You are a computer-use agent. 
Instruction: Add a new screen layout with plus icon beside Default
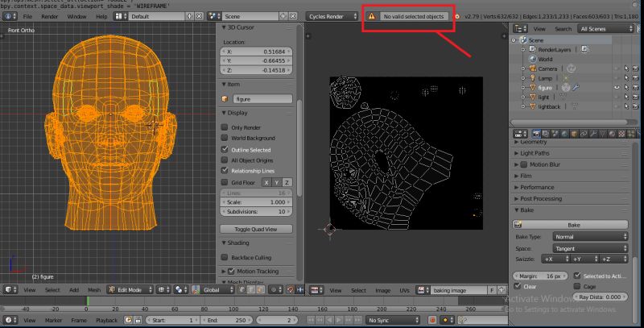pyautogui.click(x=189, y=16)
